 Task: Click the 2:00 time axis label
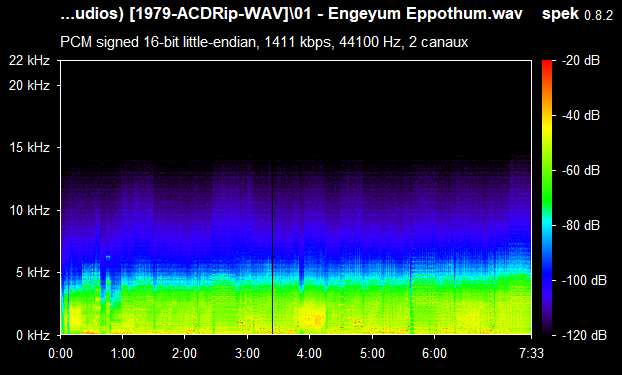184,353
